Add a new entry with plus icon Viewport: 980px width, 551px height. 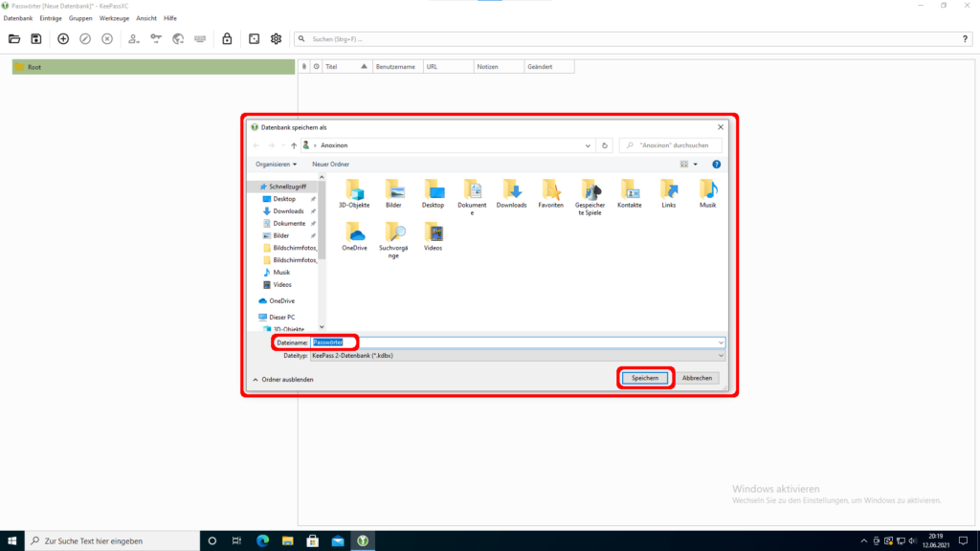click(x=63, y=38)
